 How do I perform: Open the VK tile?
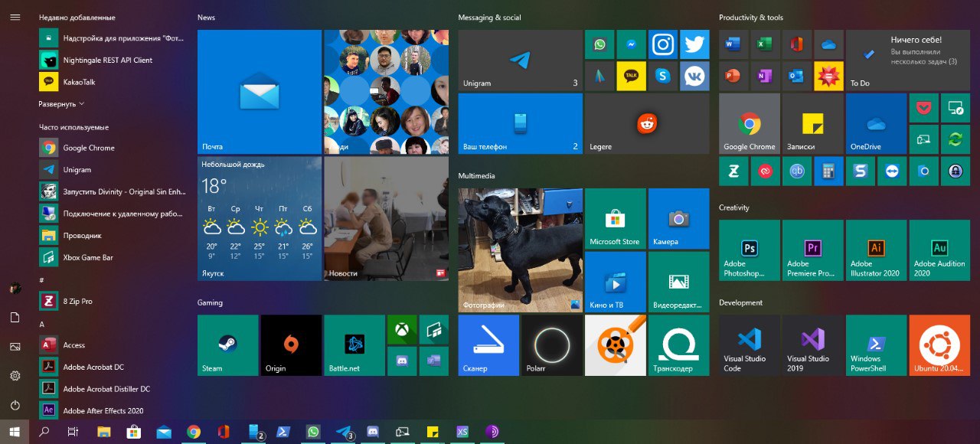[694, 76]
